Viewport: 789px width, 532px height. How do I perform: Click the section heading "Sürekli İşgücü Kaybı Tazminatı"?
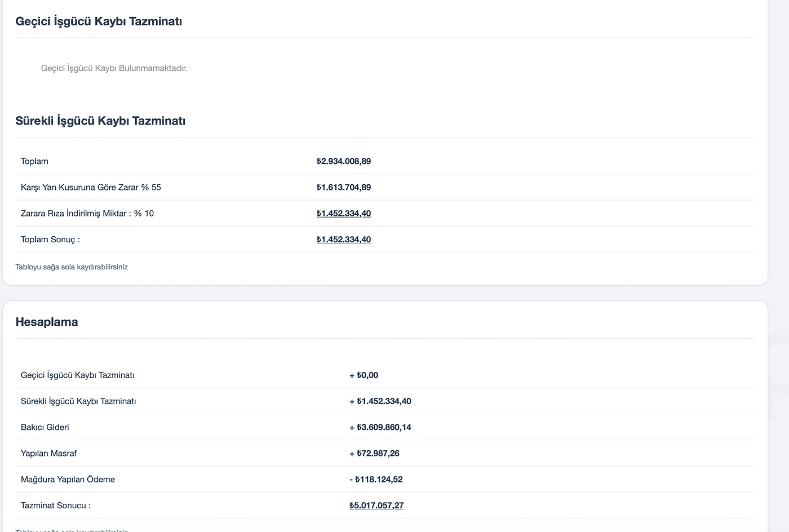point(100,121)
